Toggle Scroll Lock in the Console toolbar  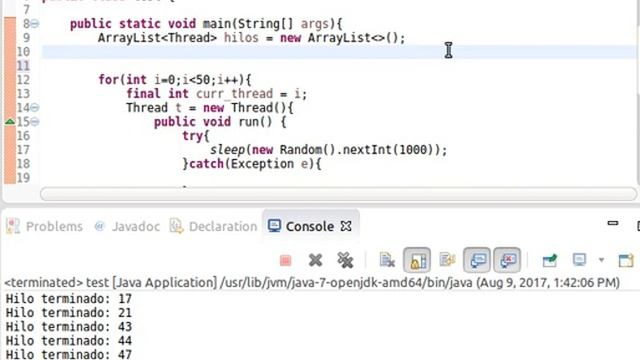[x=417, y=260]
